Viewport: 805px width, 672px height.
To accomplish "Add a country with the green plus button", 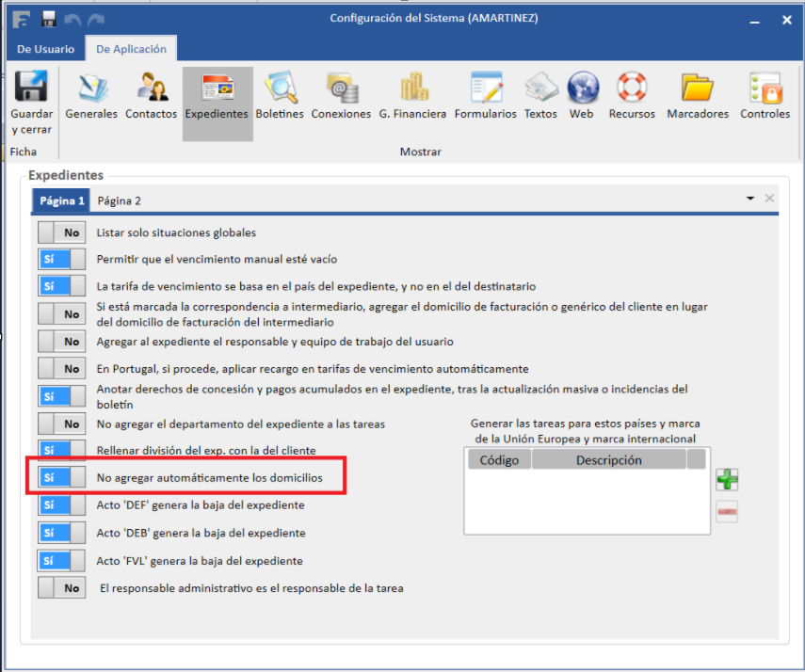I will pos(727,480).
